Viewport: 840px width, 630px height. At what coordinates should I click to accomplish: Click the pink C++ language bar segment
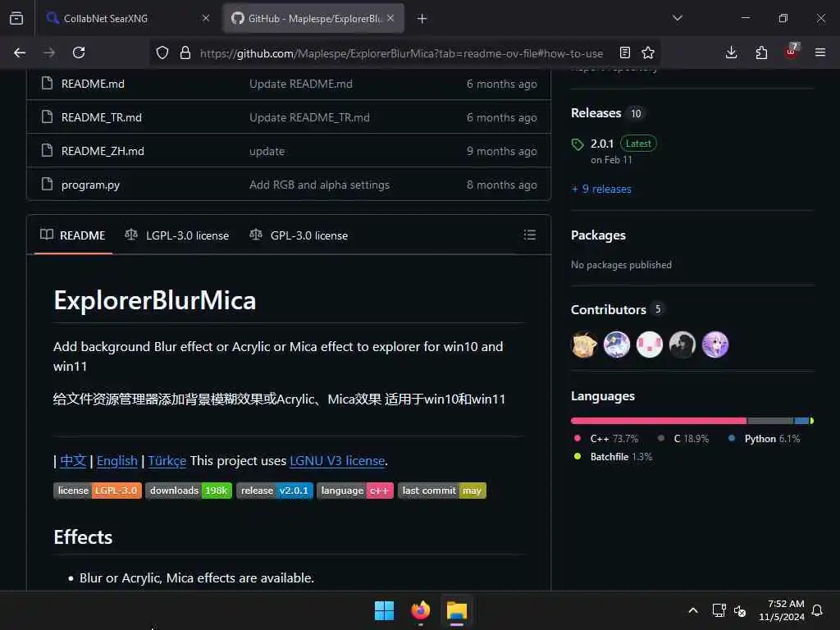point(659,421)
